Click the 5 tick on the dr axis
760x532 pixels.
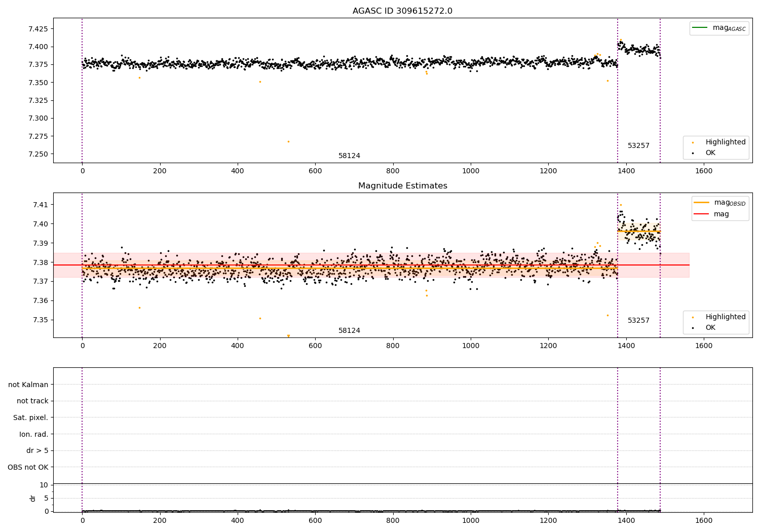46,498
